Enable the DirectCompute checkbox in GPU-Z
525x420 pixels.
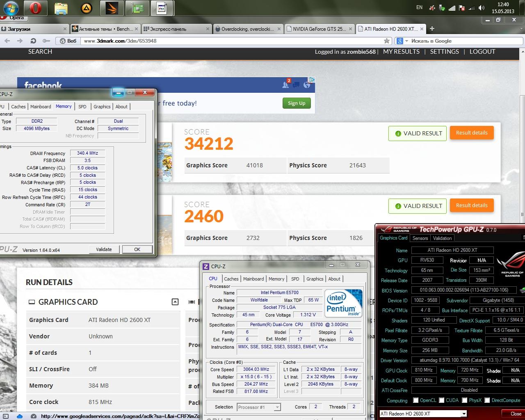pos(487,400)
